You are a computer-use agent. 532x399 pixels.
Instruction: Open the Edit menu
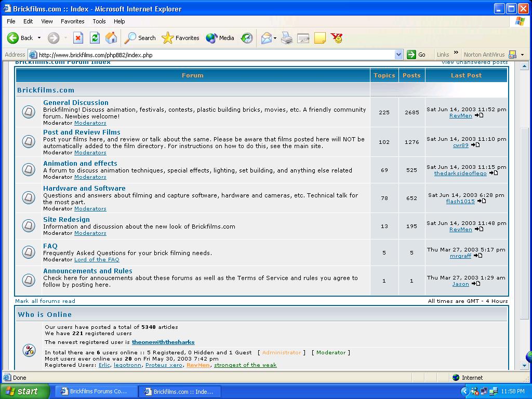28,21
